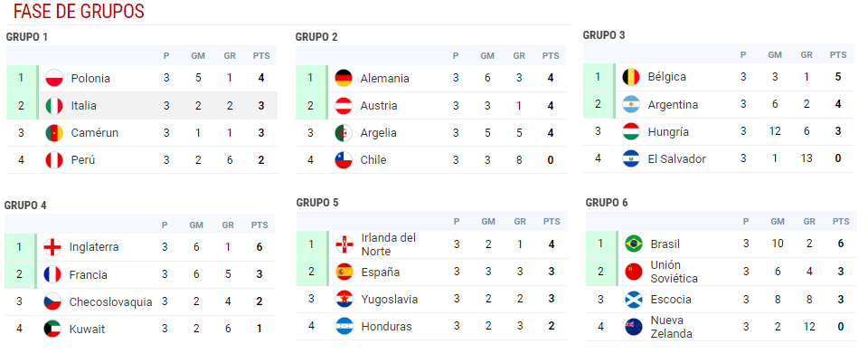Click the El Salvador flag icon

(631, 159)
